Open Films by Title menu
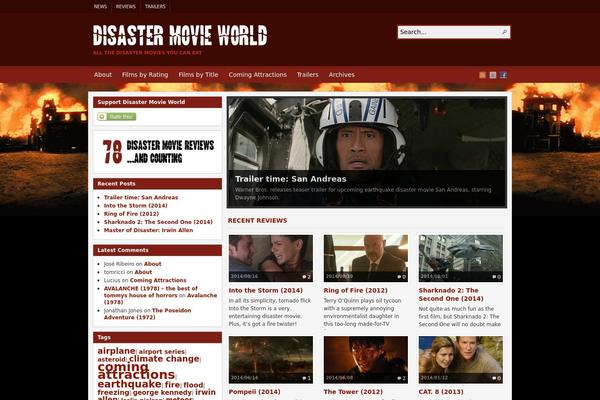 198,75
